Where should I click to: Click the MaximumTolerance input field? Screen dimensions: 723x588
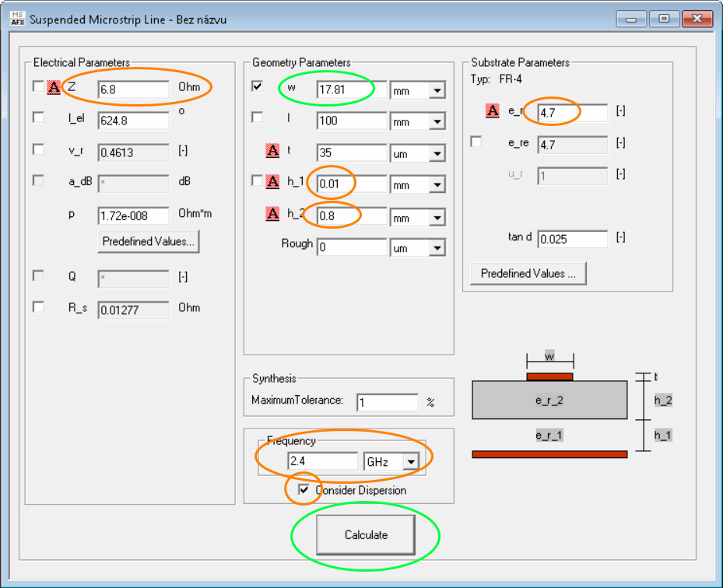click(387, 402)
